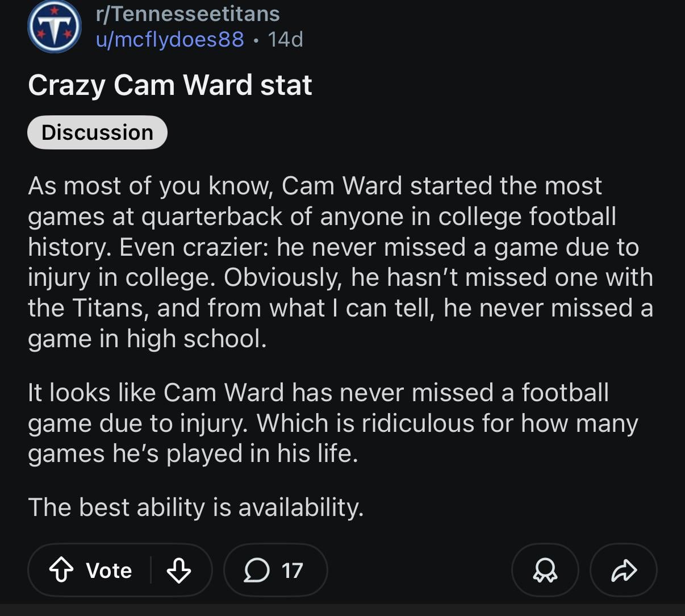Open the post title Crazy Cam Ward stat
This screenshot has width=685, height=616.
[x=170, y=85]
